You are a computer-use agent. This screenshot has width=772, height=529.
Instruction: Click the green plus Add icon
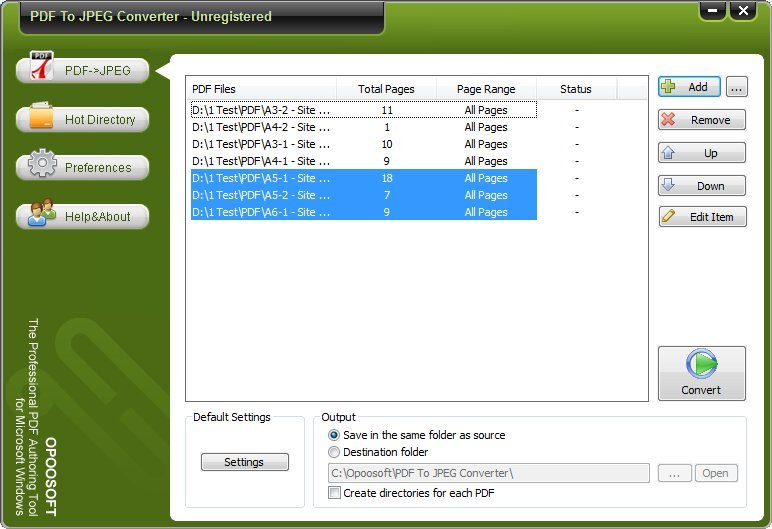(x=669, y=87)
